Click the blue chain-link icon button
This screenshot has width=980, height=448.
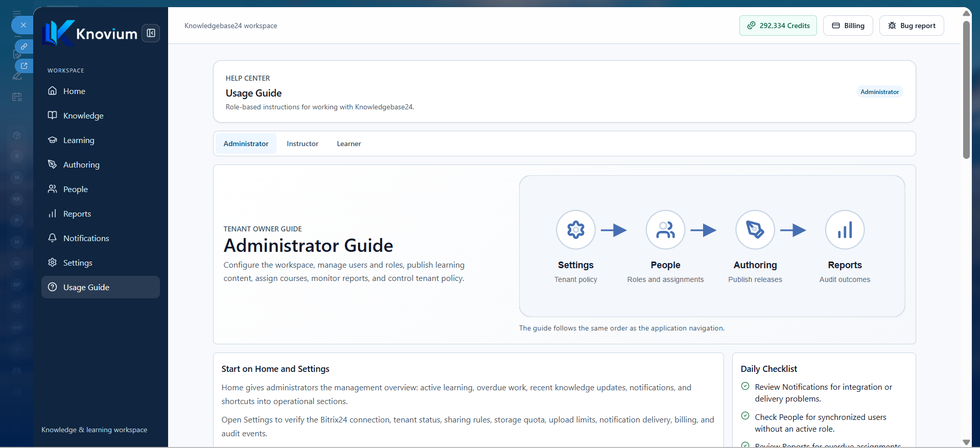(24, 46)
